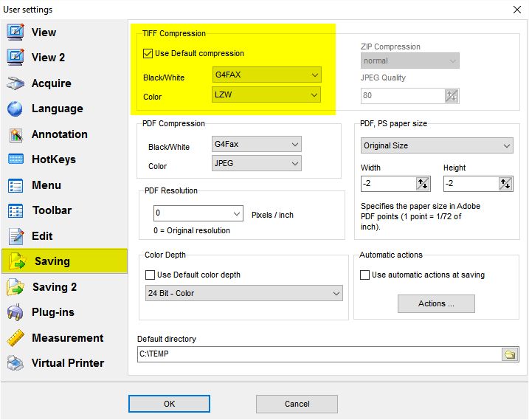
Task: Open TIFF Color LZW dropdown
Action: [x=266, y=95]
